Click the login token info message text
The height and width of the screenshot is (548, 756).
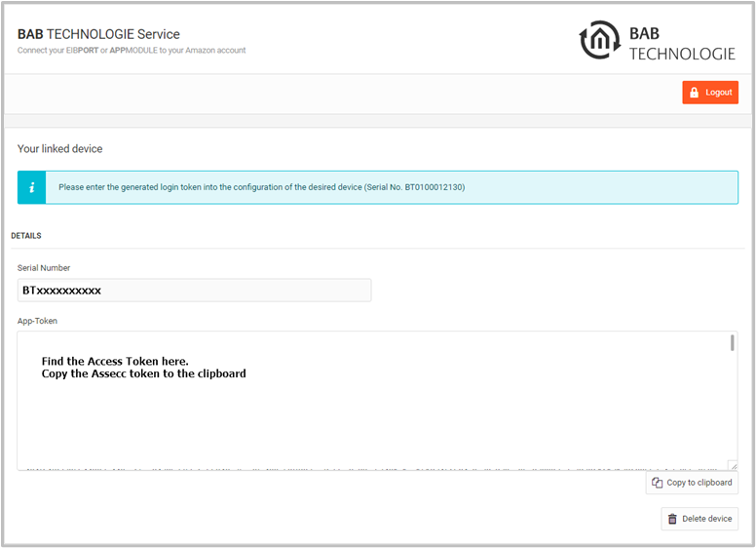(x=261, y=187)
